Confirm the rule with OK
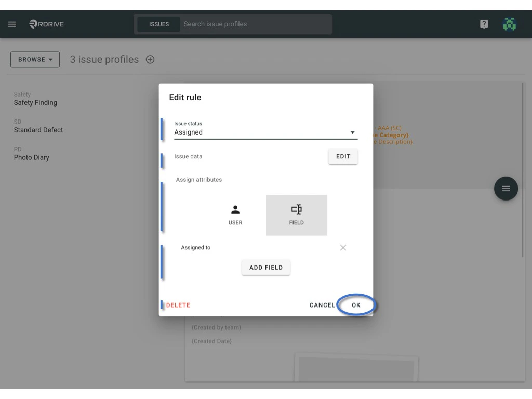This screenshot has width=532, height=399. pos(356,305)
